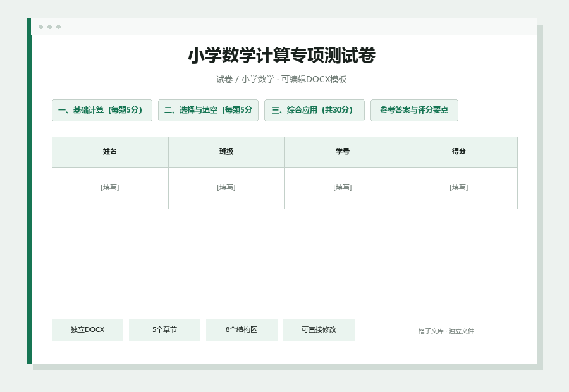Screen dimensions: 569x392
Task: Click the middle window control dot
Action: coord(50,27)
